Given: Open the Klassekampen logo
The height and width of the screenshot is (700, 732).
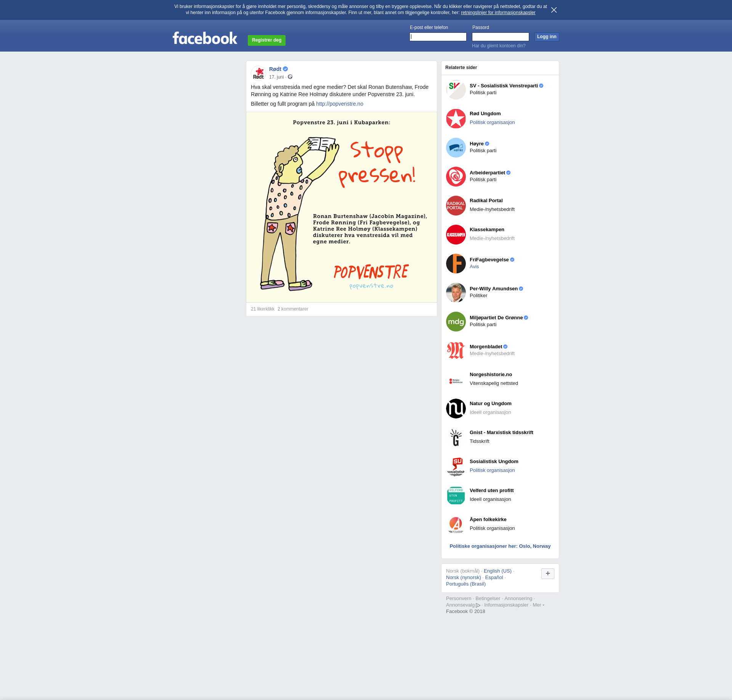Looking at the screenshot, I should (456, 235).
